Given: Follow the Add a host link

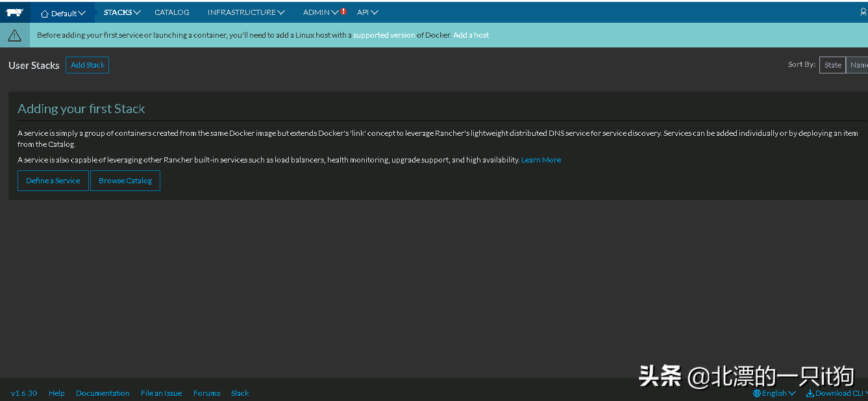Looking at the screenshot, I should [x=471, y=35].
